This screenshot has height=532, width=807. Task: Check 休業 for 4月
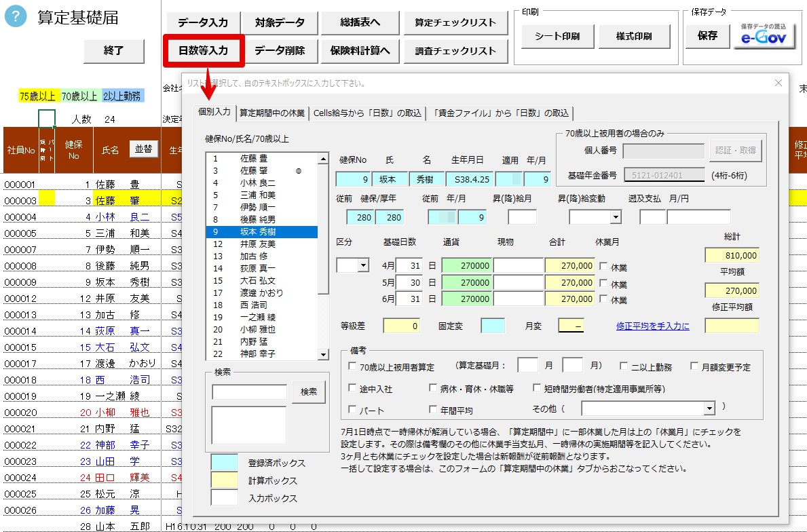[603, 267]
